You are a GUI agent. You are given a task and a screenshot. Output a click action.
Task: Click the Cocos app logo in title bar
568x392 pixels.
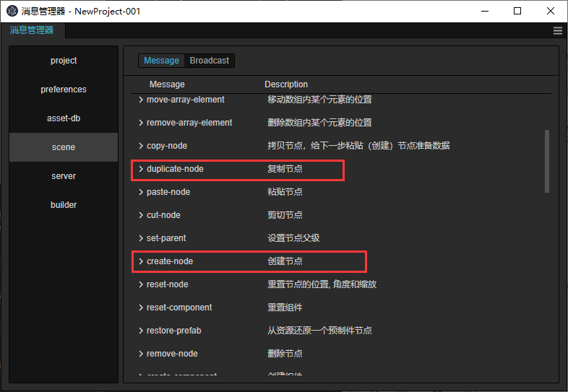pyautogui.click(x=12, y=11)
